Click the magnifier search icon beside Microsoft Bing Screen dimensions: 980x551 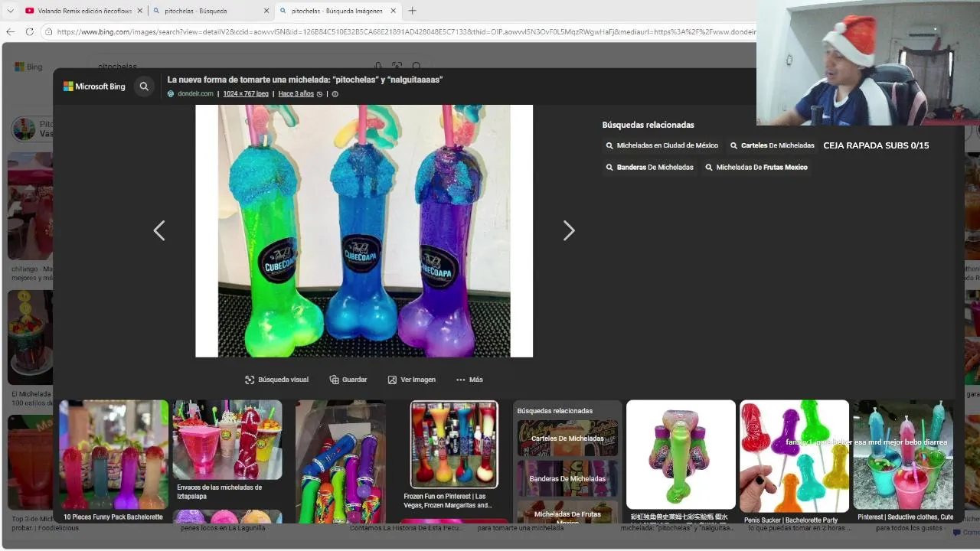(x=144, y=86)
